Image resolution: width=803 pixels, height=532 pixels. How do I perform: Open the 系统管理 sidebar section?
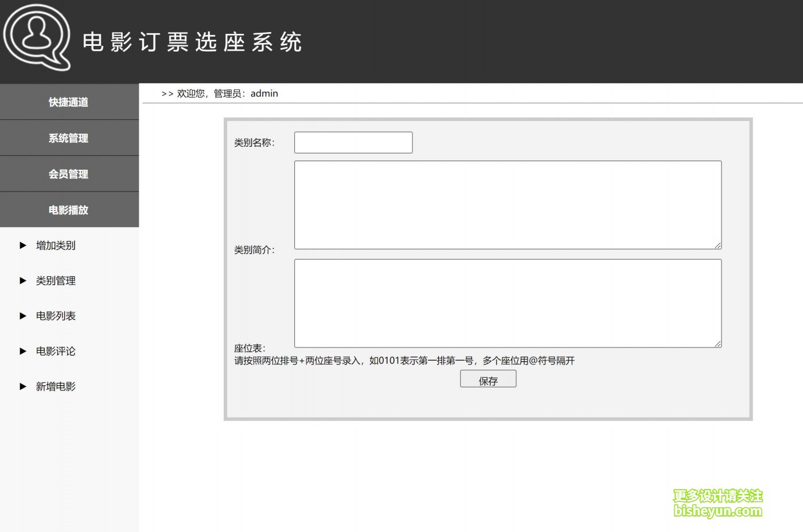(69, 138)
